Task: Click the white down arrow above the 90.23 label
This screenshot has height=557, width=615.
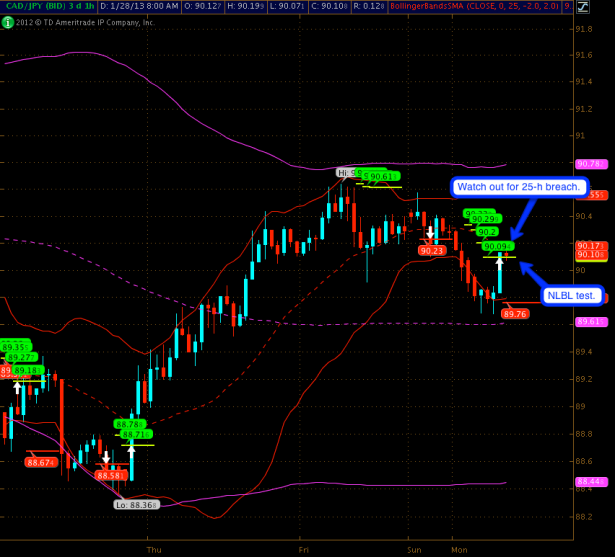Action: point(431,233)
